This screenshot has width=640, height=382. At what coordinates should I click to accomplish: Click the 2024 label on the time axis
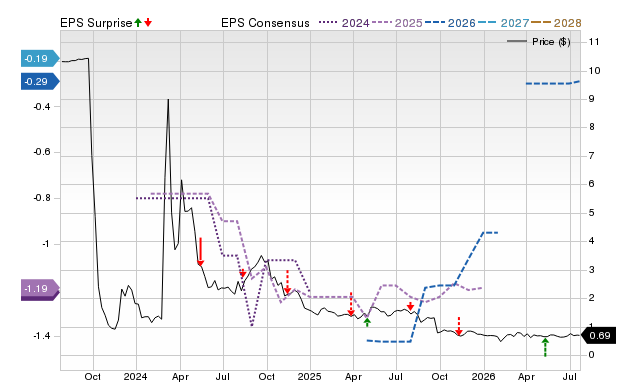(x=136, y=376)
